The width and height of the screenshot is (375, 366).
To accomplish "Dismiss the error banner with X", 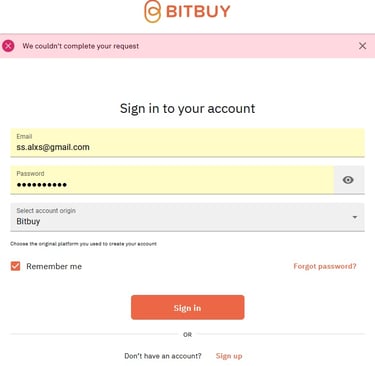I will pos(362,46).
